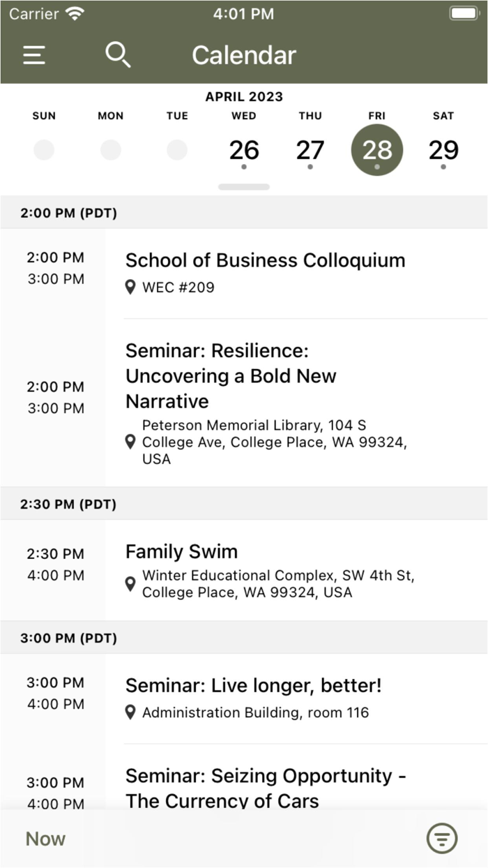Open Seminar: Live longer, better! event
The image size is (488, 868).
click(x=253, y=685)
